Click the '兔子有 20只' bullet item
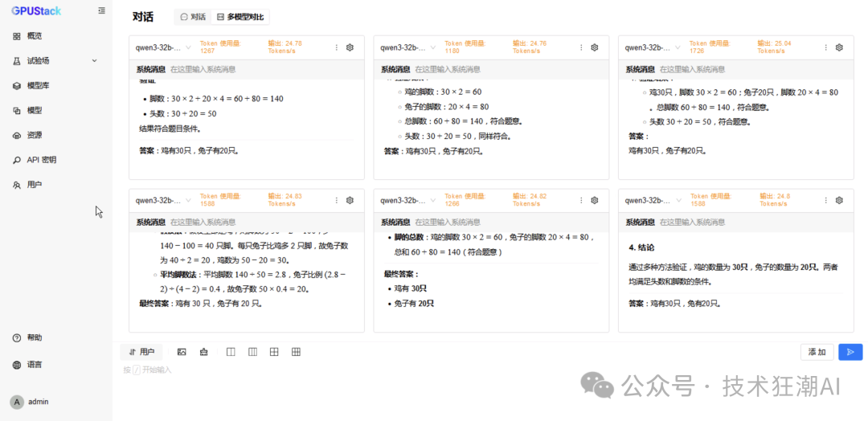The height and width of the screenshot is (421, 868). tap(414, 304)
